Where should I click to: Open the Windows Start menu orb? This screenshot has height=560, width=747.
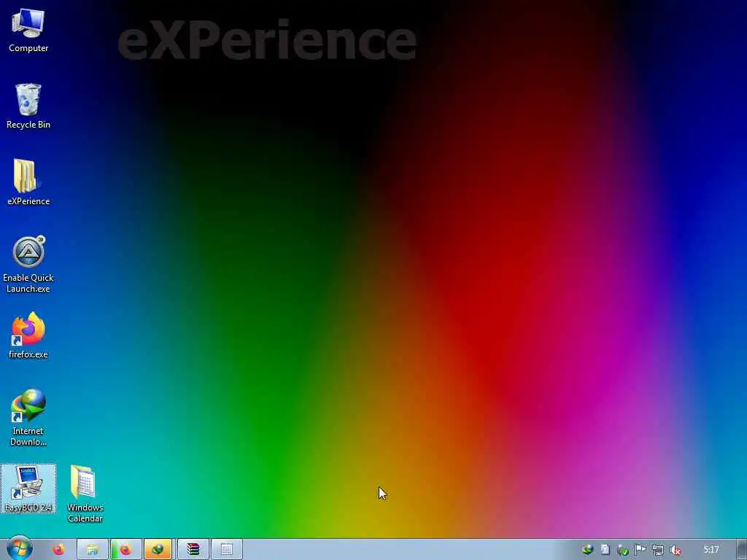[19, 549]
